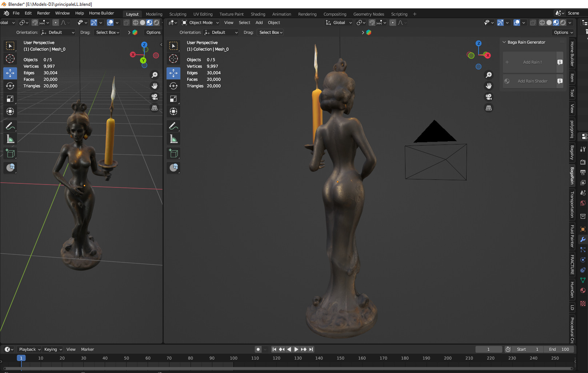Screen dimensions: 588x373
Task: Switch to the Shading workspace tab
Action: click(x=258, y=14)
